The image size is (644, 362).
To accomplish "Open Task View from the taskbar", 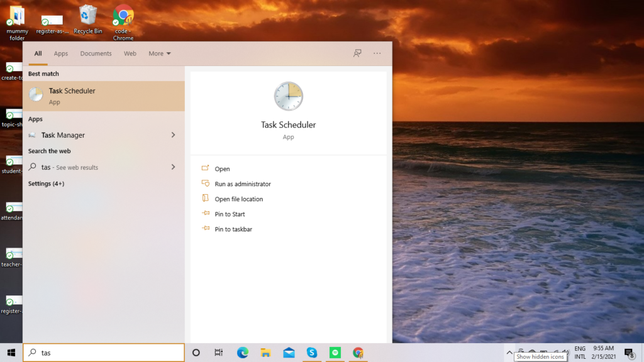I will pos(218,353).
